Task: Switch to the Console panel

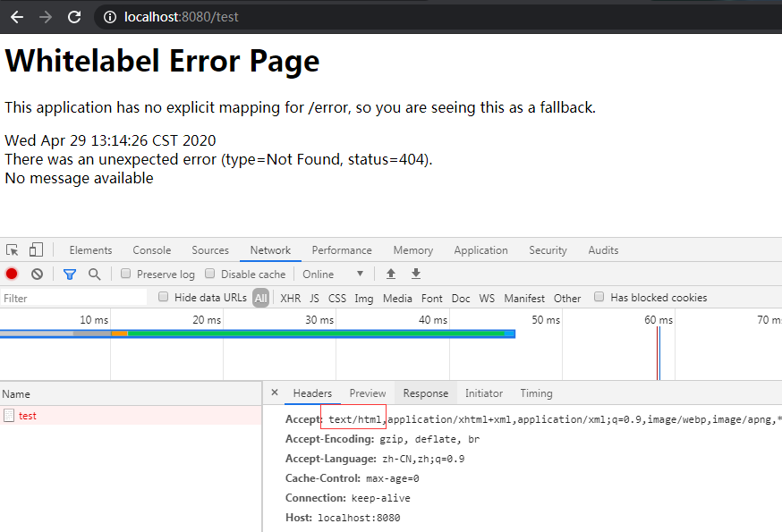Action: tap(151, 249)
